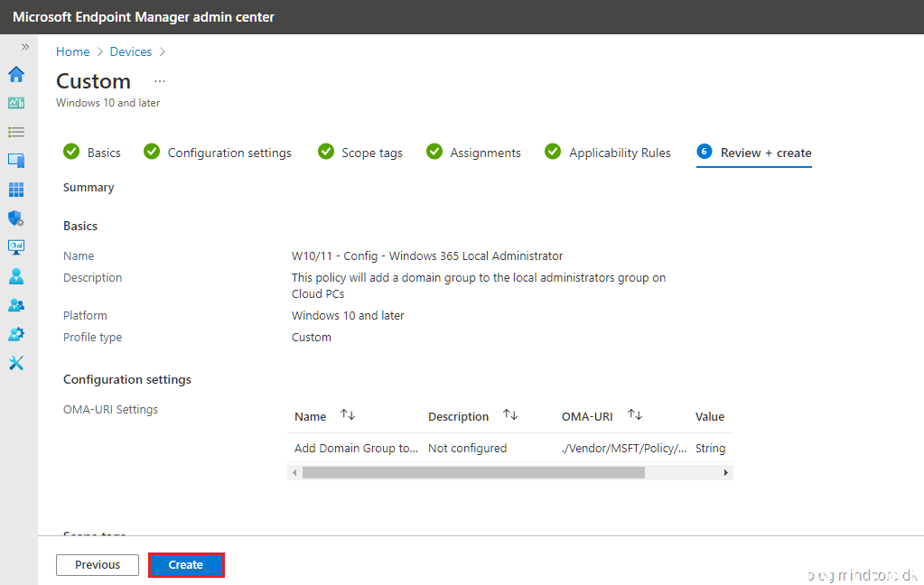Open the Dashboard from the sidebar

[16, 103]
